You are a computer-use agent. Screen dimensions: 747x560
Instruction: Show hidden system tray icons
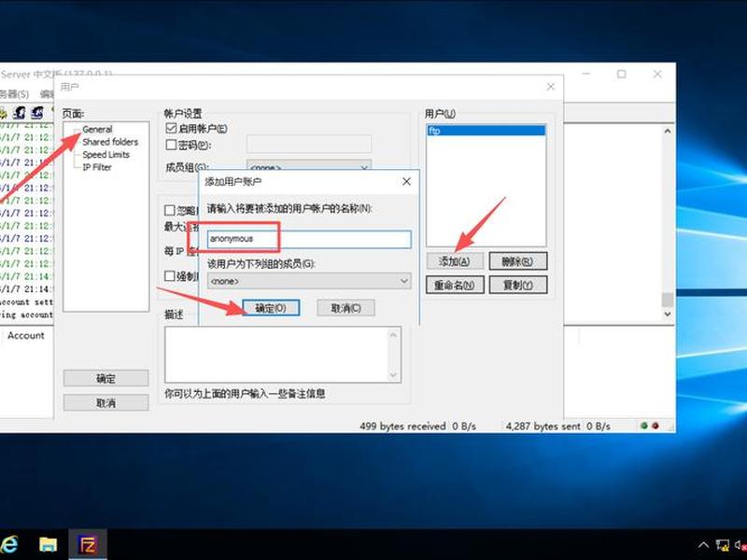tap(703, 545)
